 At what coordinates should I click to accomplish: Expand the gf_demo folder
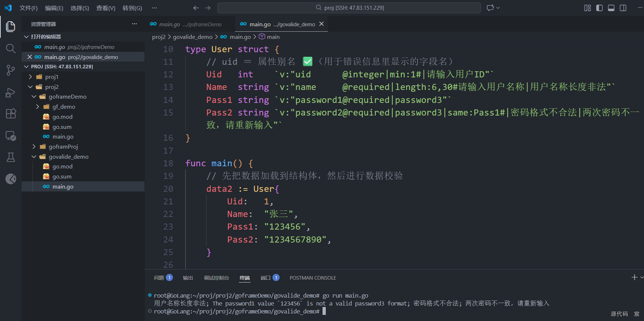(83, 107)
